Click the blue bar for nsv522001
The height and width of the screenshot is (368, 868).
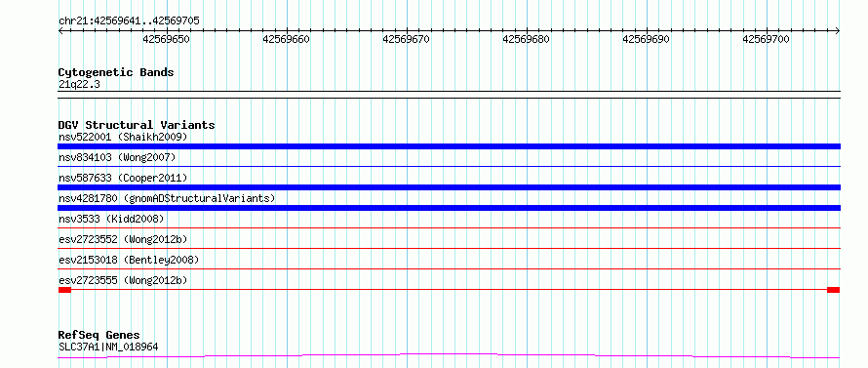[449, 146]
